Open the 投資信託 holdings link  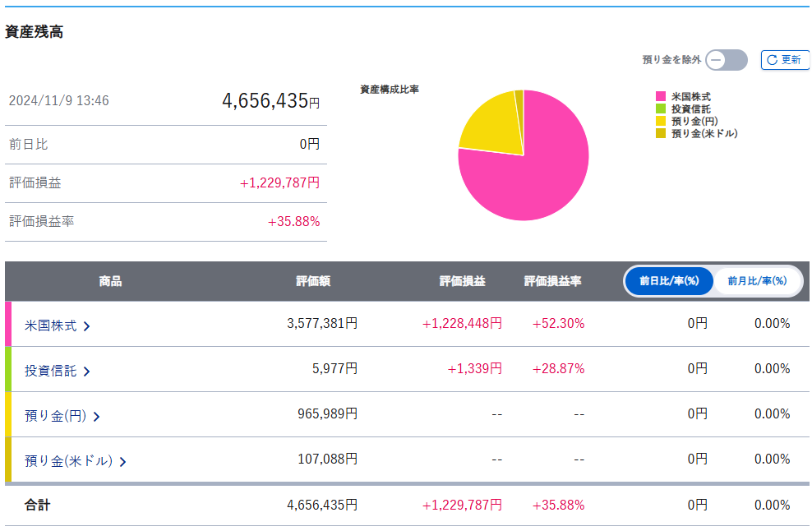pos(51,371)
